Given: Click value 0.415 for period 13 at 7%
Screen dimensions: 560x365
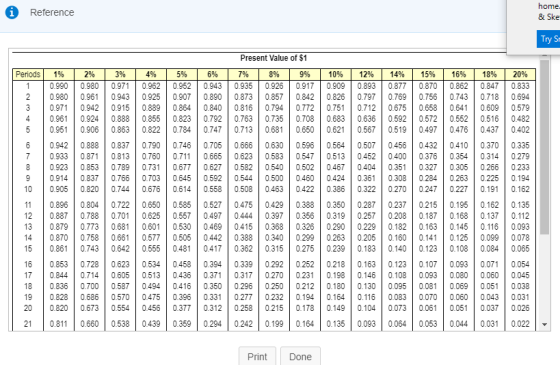Looking at the screenshot, I should click(x=243, y=227).
